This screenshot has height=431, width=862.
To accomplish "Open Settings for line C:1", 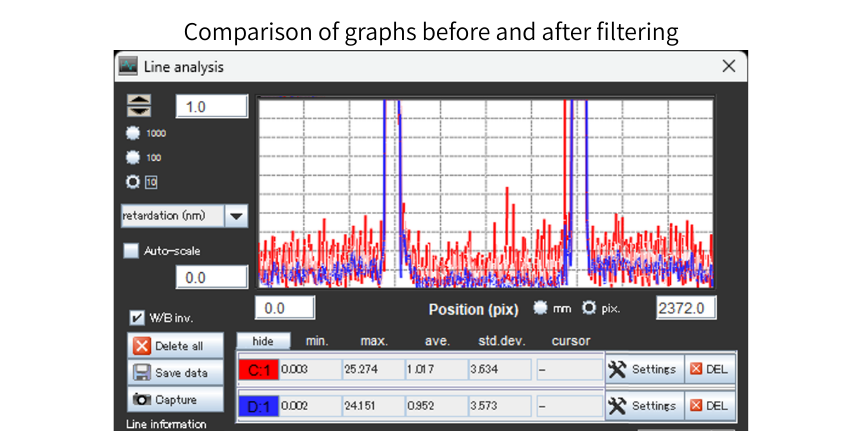I will click(644, 369).
